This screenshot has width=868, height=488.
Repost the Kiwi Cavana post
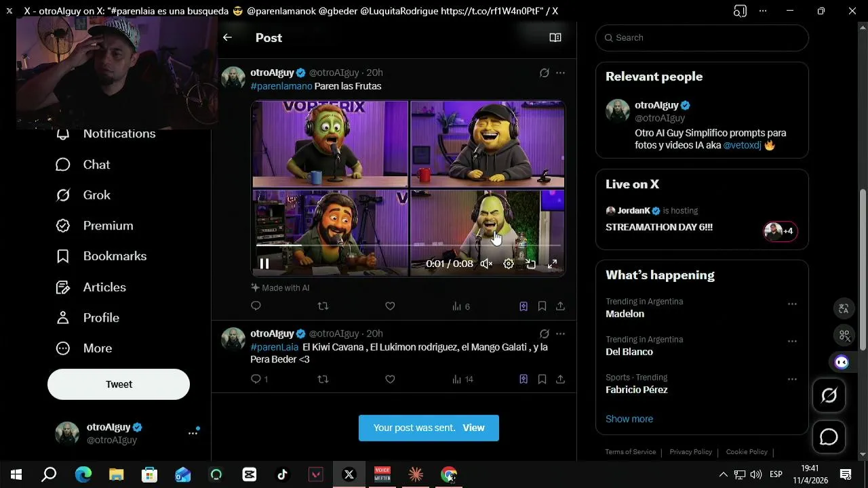point(323,379)
